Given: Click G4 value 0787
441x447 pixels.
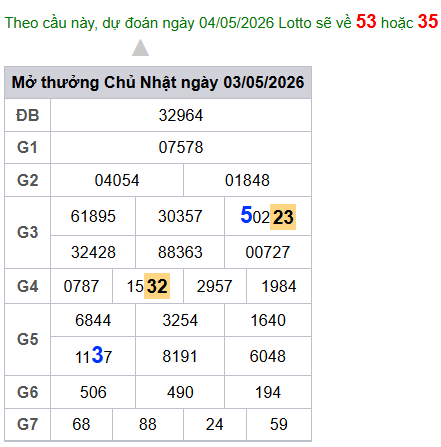Looking at the screenshot, I should coord(81,286).
